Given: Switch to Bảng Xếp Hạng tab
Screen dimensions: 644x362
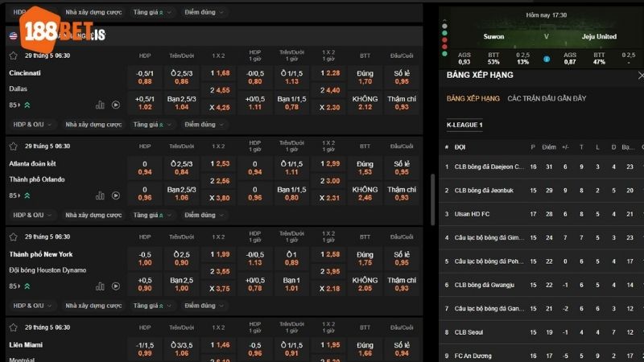Looking at the screenshot, I should pos(473,98).
